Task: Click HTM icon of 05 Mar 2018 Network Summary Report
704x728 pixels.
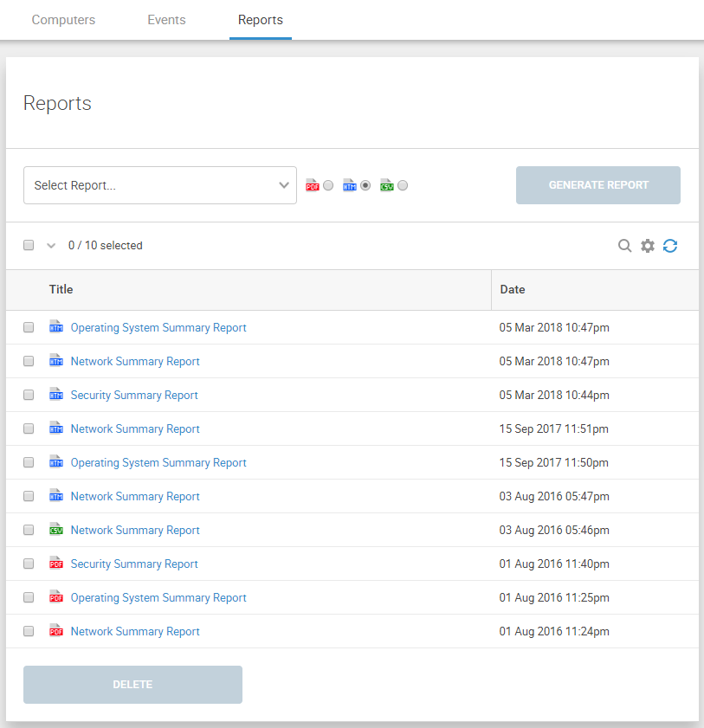Action: [56, 361]
